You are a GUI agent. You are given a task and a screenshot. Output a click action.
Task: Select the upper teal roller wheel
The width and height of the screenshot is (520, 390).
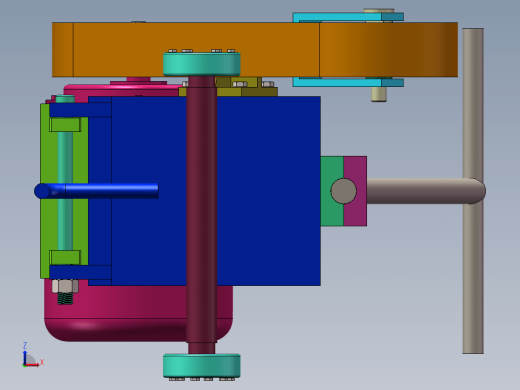tap(202, 64)
